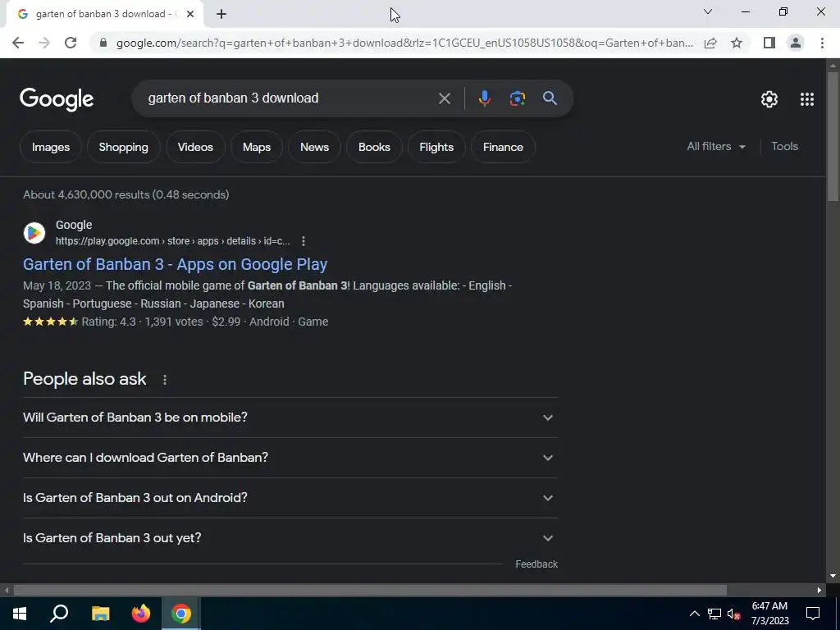Start voice search with microphone icon
Screen dimensions: 840x630
pos(484,98)
